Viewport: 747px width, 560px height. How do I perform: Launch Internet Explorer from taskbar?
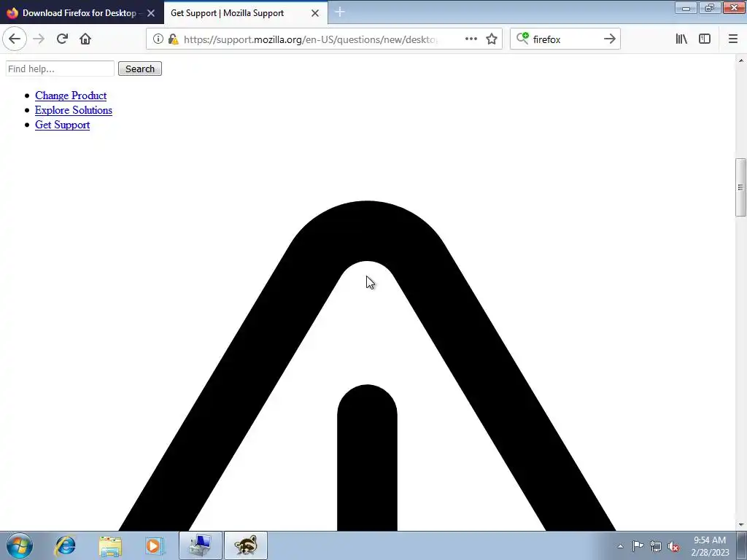click(x=65, y=545)
